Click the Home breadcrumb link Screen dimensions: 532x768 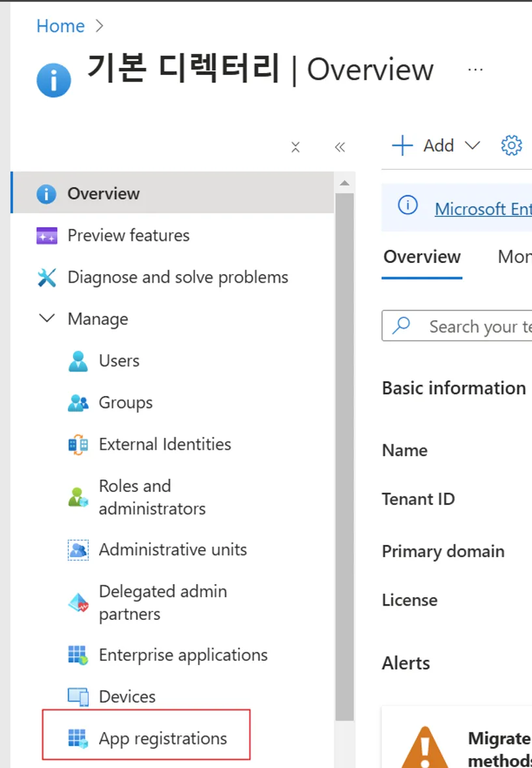[x=61, y=26]
